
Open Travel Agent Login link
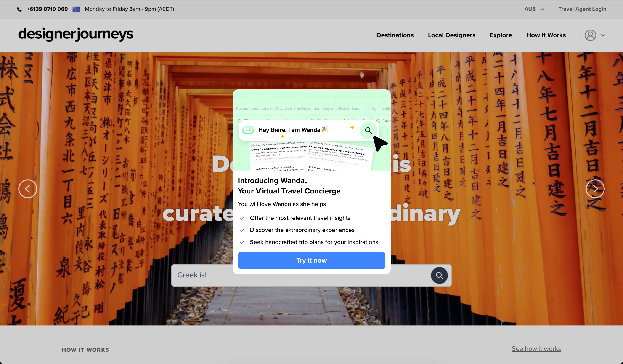[x=582, y=9]
